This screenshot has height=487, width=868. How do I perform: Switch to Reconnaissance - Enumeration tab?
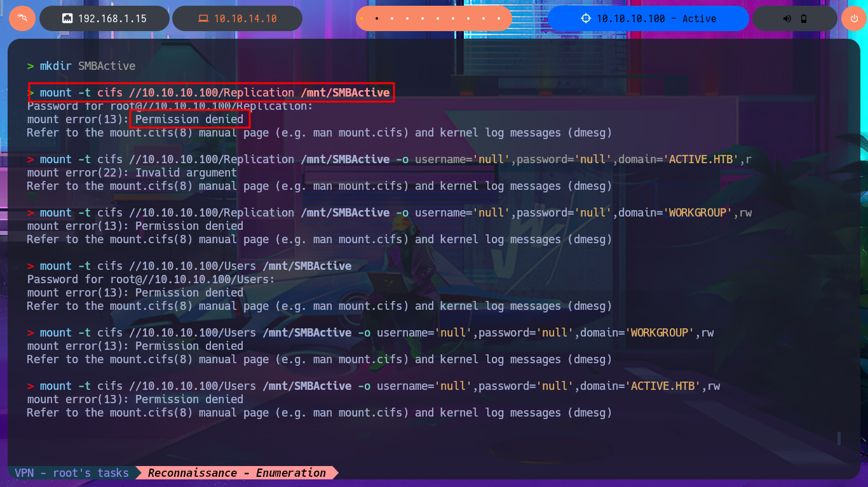pyautogui.click(x=237, y=473)
